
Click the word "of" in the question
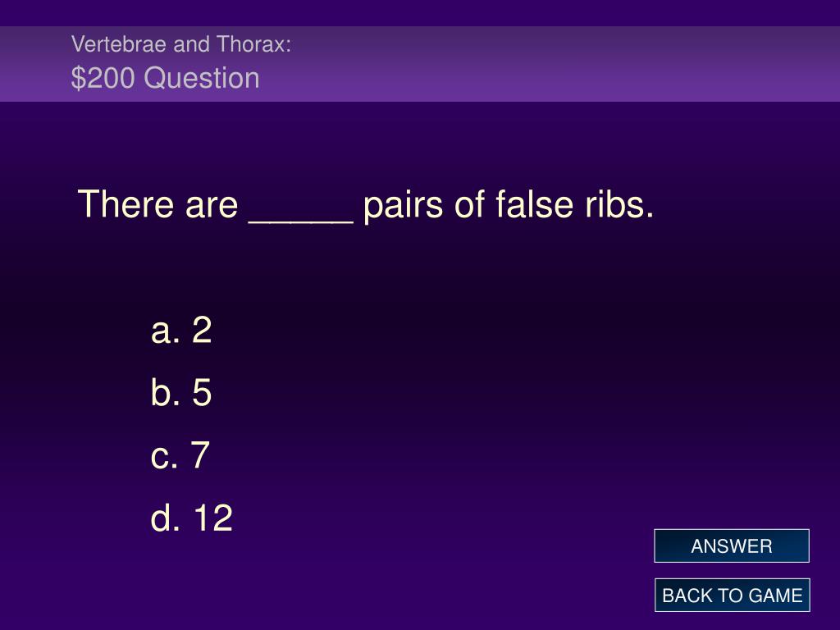pyautogui.click(x=469, y=204)
